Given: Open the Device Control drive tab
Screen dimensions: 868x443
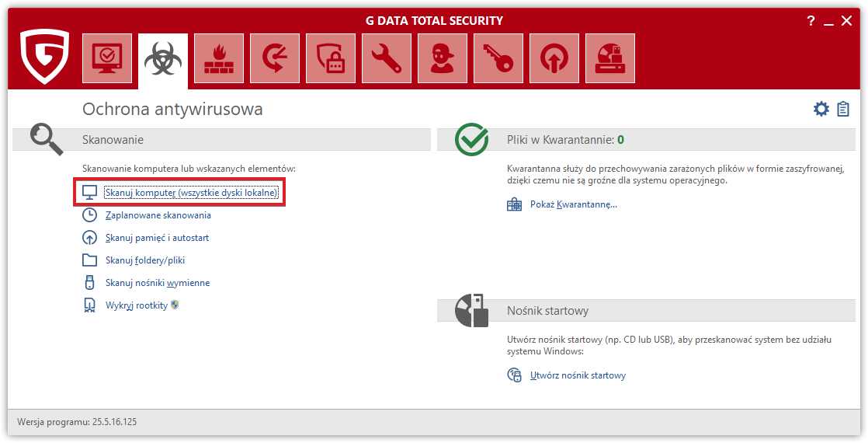Looking at the screenshot, I should coord(610,58).
